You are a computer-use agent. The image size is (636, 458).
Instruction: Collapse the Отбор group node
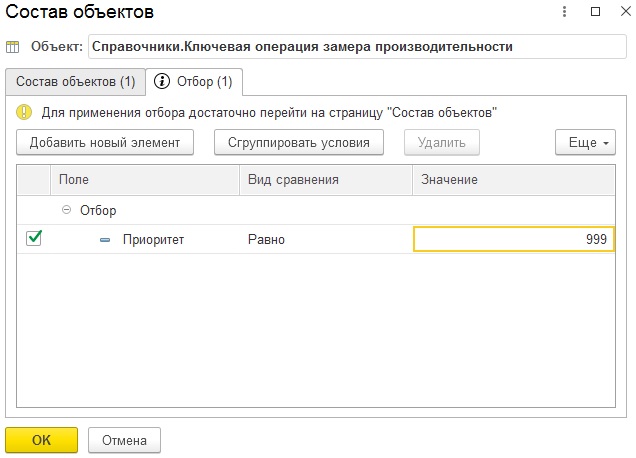pyautogui.click(x=67, y=211)
